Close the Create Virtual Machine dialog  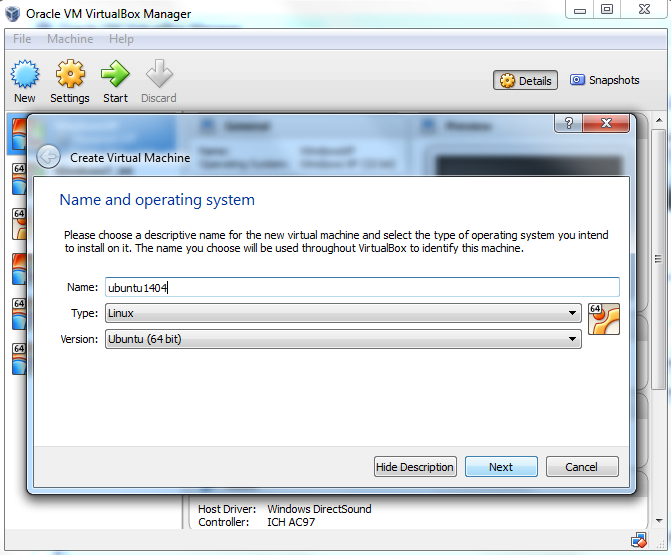click(608, 123)
